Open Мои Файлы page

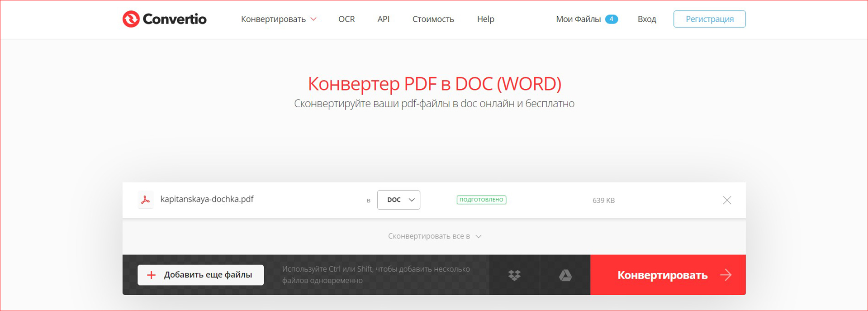tap(578, 19)
